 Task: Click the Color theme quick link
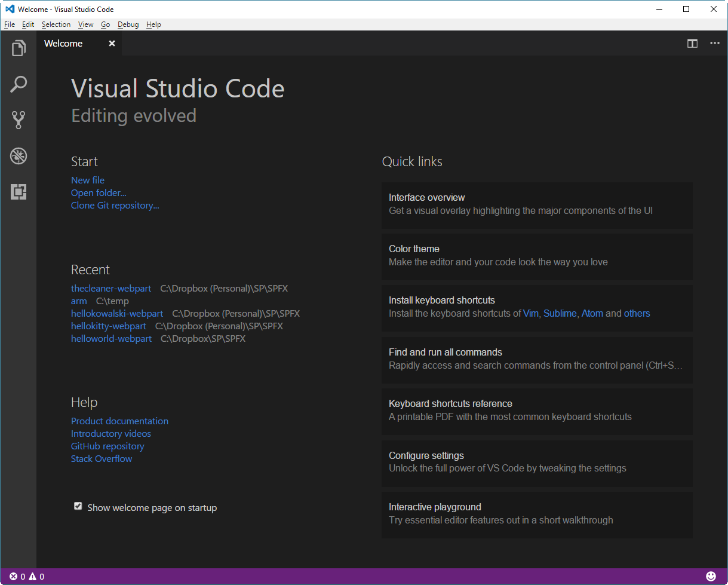pyautogui.click(x=537, y=256)
